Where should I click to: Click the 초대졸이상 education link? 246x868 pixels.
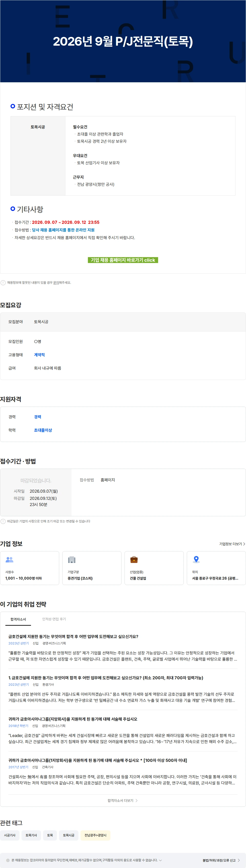[x=43, y=430]
